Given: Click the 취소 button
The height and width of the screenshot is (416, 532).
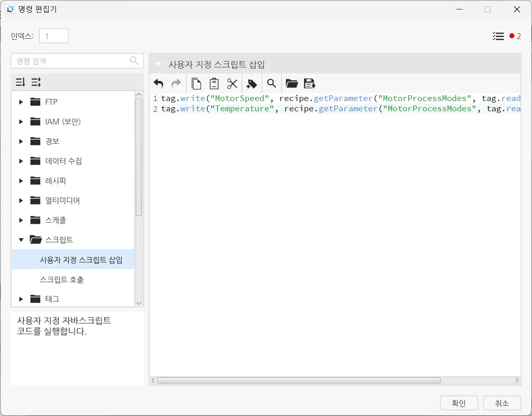Looking at the screenshot, I should (x=502, y=403).
